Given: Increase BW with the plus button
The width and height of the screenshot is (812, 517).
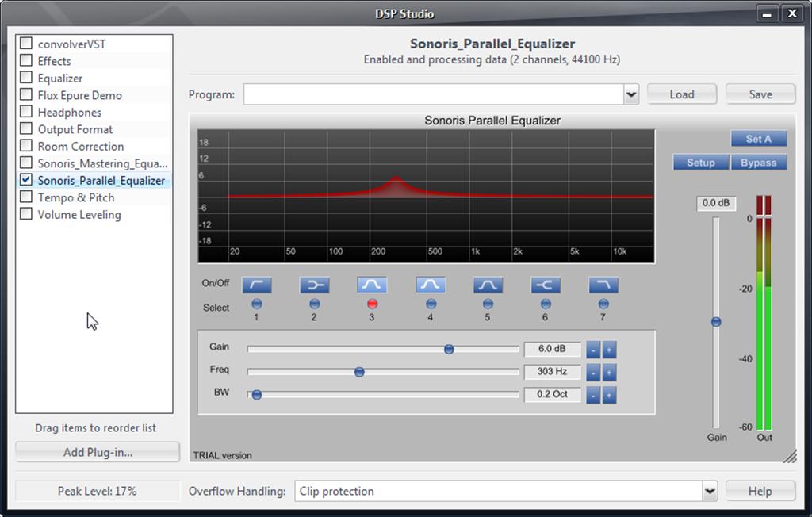Looking at the screenshot, I should (609, 395).
